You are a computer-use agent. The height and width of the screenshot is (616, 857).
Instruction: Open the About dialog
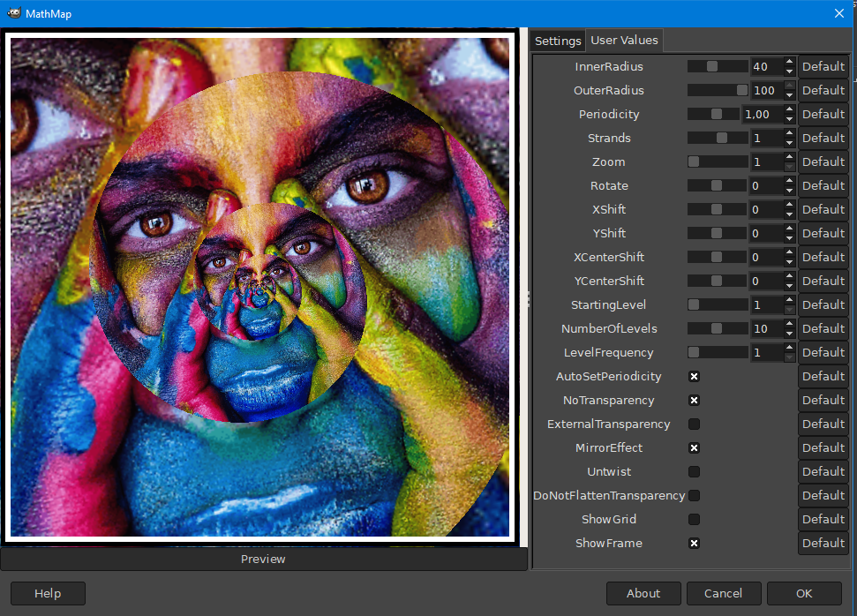pos(643,594)
